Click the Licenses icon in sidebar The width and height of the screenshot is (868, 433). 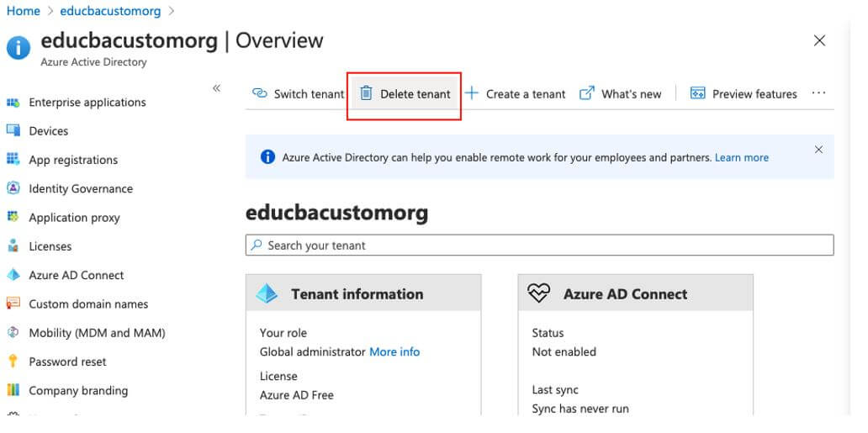(13, 246)
